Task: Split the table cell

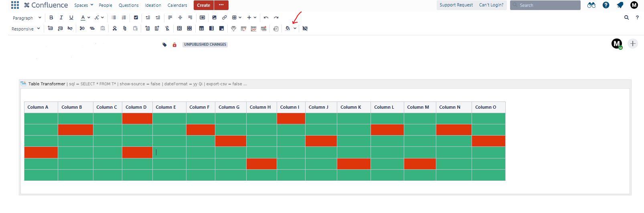Action: 189,28
